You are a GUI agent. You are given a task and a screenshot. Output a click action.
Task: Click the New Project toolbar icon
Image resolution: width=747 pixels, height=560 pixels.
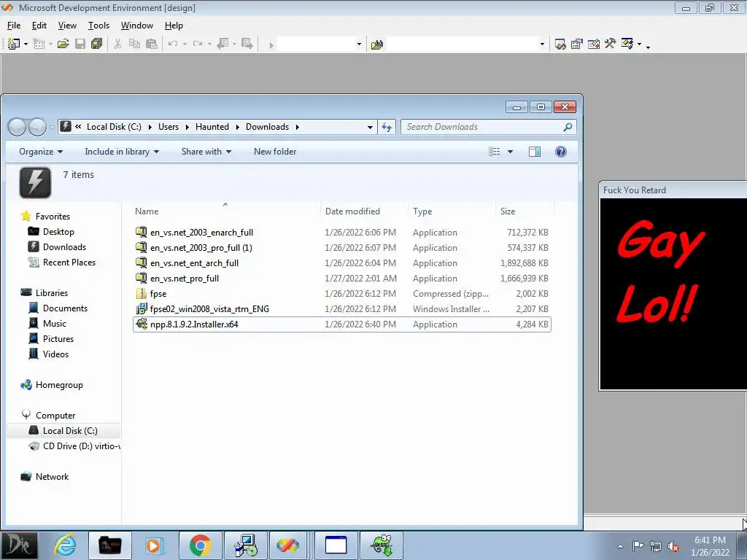[x=14, y=44]
